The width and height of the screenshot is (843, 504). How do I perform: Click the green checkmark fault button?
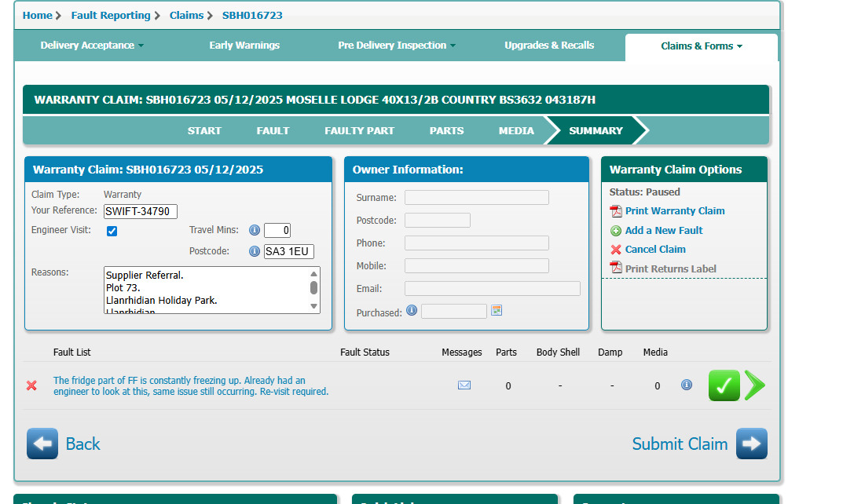point(724,385)
